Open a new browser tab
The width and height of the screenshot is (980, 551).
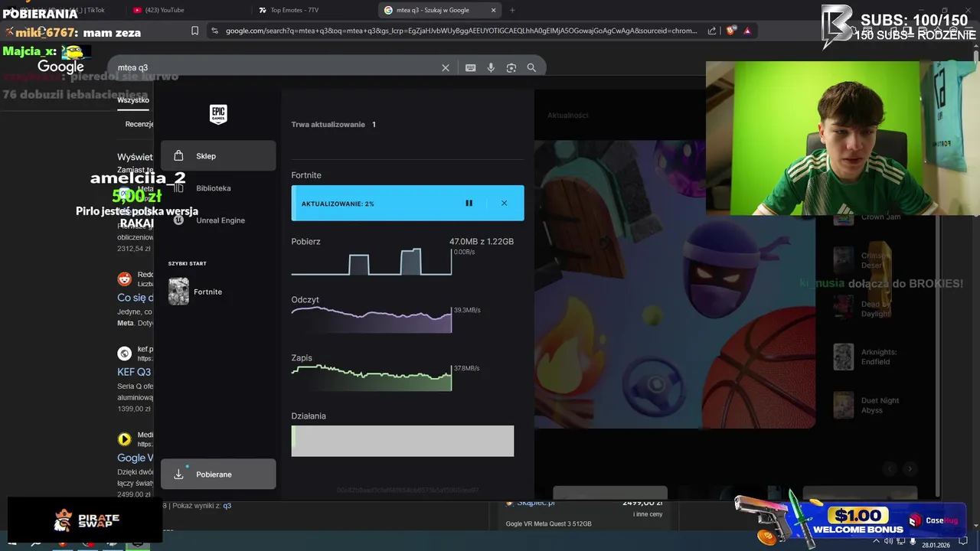point(512,10)
